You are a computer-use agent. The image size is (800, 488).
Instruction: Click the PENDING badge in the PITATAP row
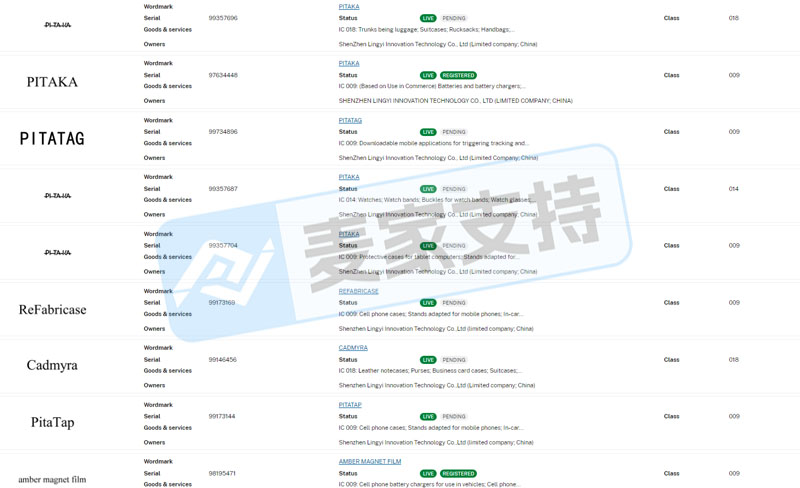coord(454,417)
